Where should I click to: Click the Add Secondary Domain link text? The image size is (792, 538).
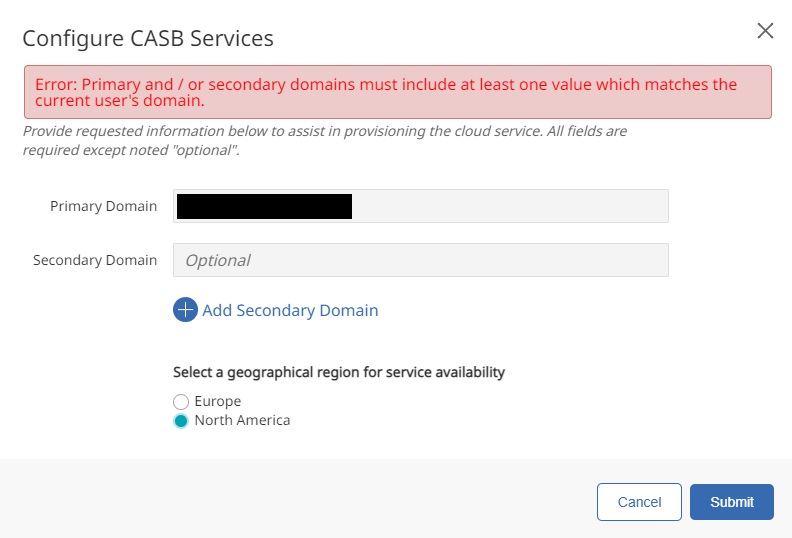click(x=290, y=310)
